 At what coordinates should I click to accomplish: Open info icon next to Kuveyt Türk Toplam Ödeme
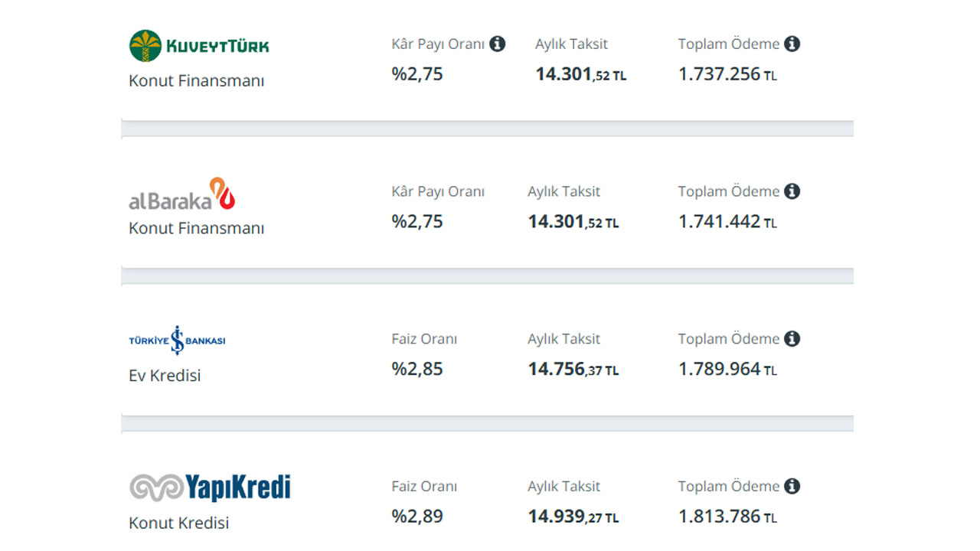[792, 44]
